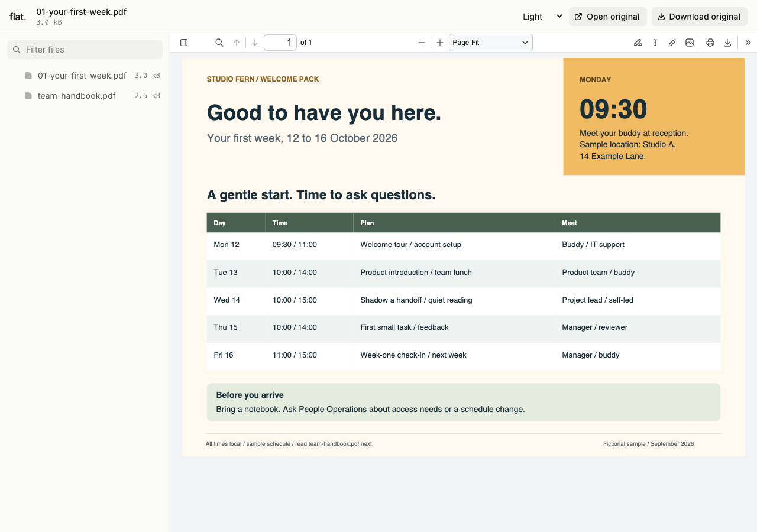The width and height of the screenshot is (757, 532).
Task: Click the MONDAY label in orange box
Action: [596, 80]
